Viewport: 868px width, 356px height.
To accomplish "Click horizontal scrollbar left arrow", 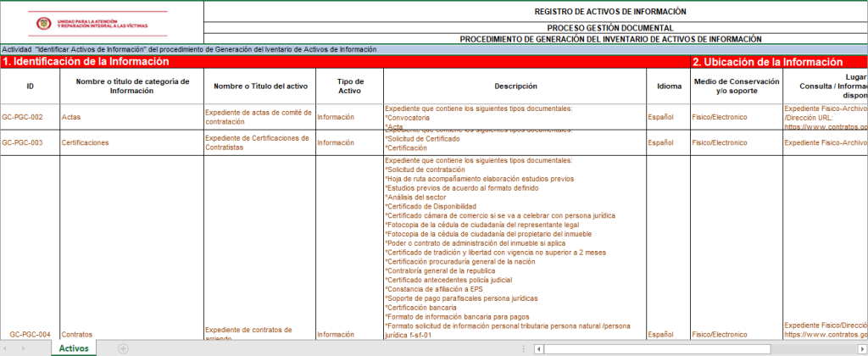I will pos(538,349).
